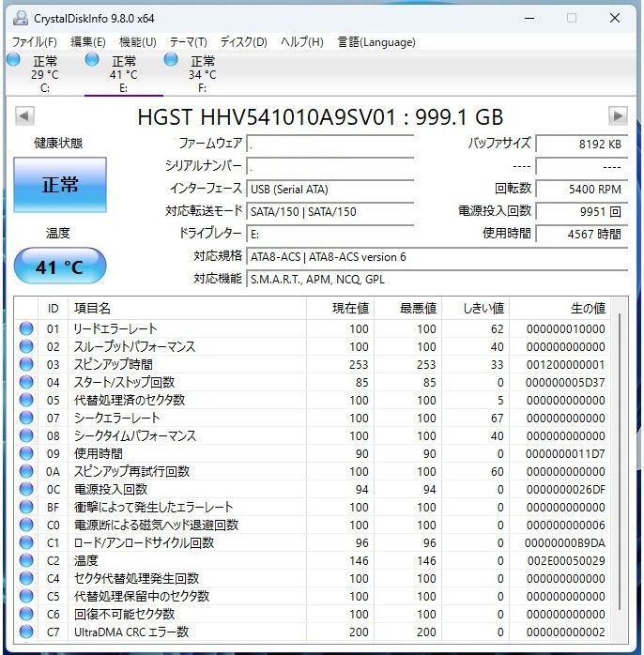The height and width of the screenshot is (655, 644).
Task: Click the 最悪値 column header
Action: [407, 309]
